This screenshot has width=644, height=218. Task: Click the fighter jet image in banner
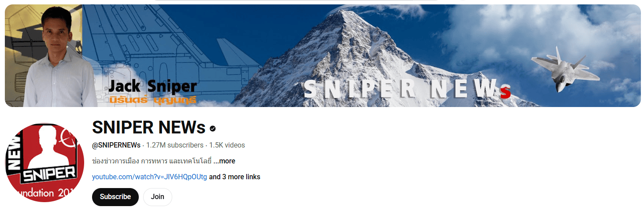pos(566,68)
